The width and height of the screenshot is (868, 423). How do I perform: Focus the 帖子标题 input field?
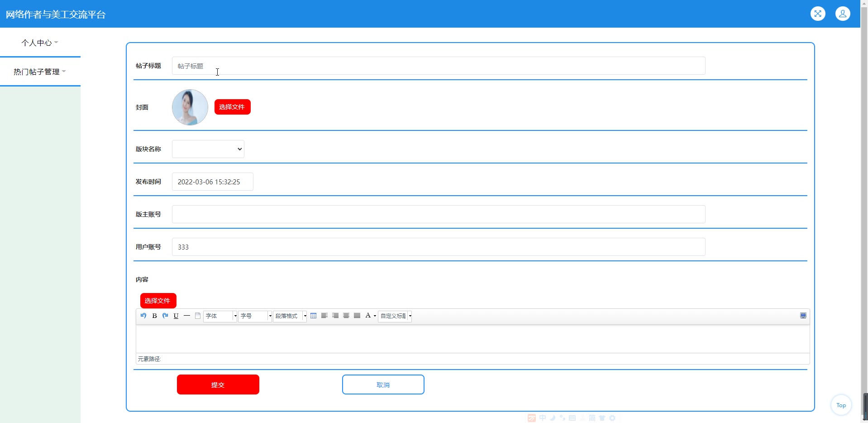(x=439, y=66)
